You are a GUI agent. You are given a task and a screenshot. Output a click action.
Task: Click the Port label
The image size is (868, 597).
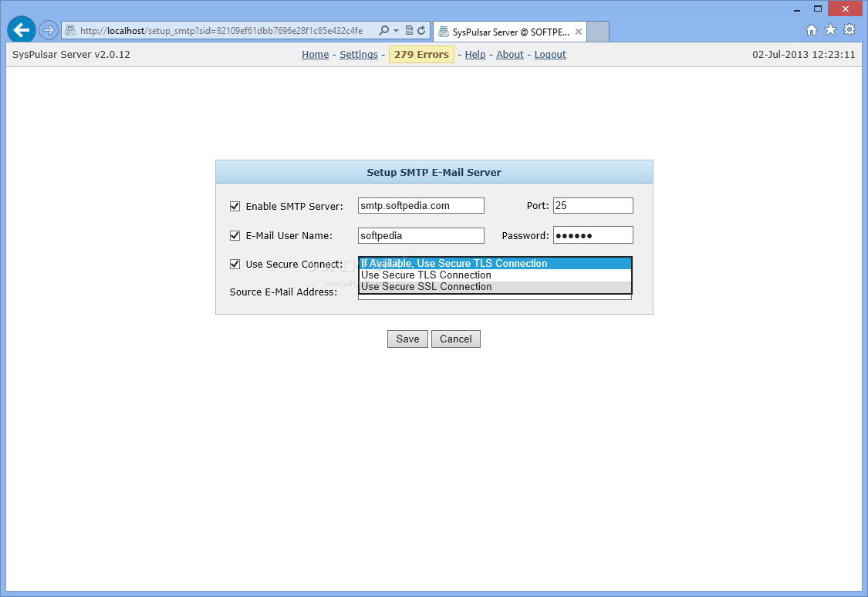tap(538, 206)
